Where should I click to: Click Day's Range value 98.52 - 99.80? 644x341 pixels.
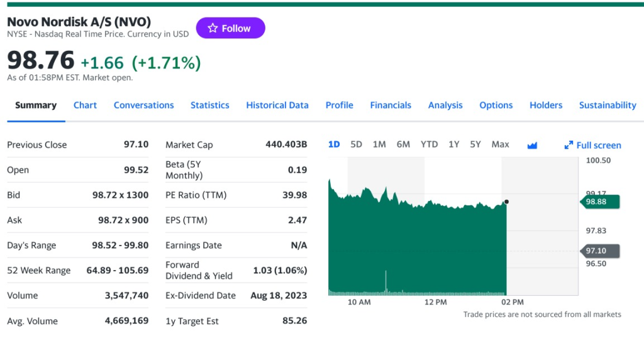120,245
